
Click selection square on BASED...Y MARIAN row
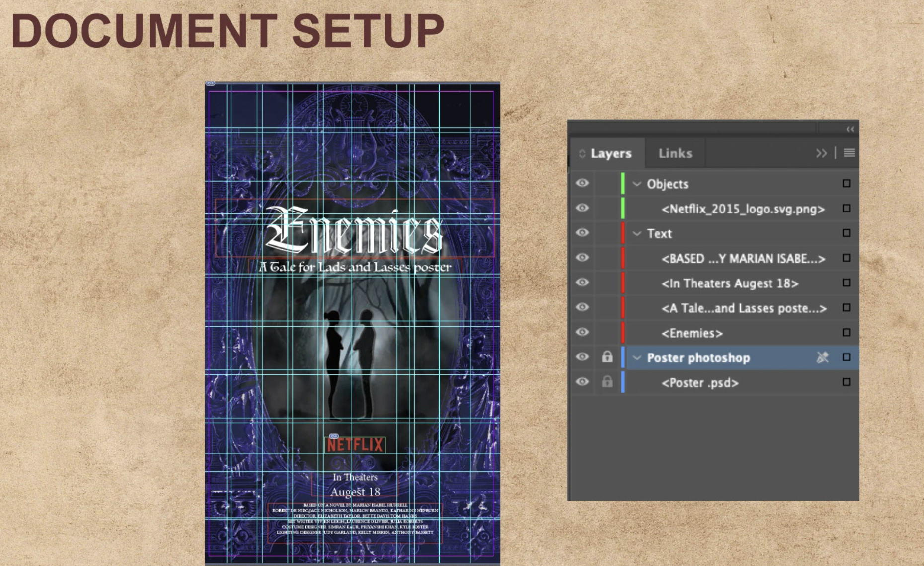tap(847, 258)
